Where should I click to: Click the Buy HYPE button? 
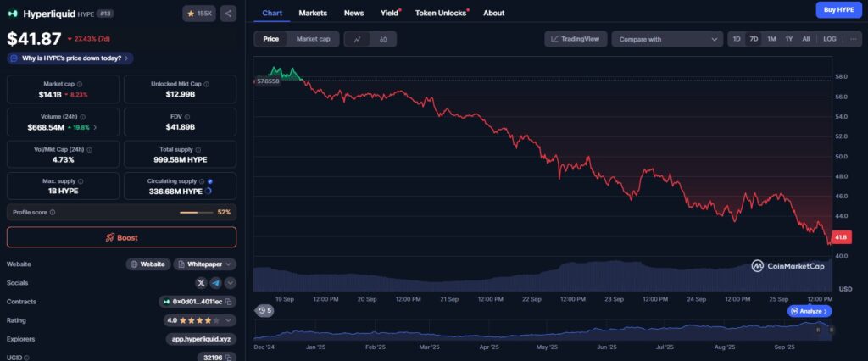pyautogui.click(x=839, y=9)
